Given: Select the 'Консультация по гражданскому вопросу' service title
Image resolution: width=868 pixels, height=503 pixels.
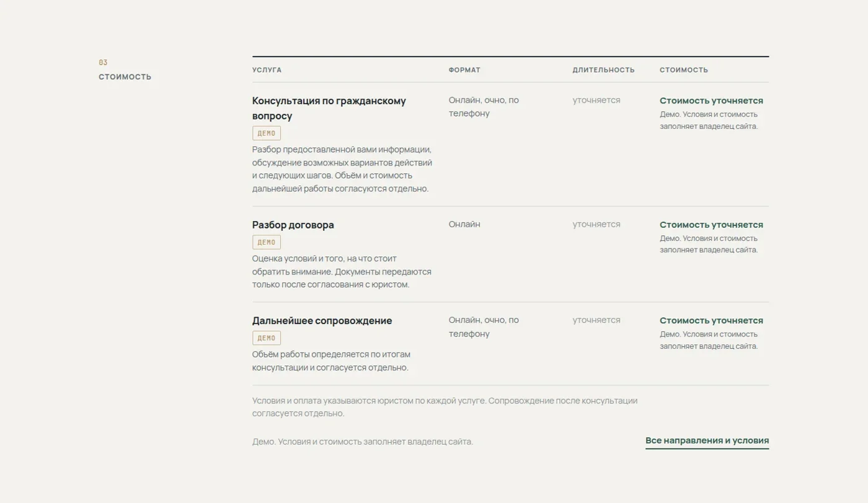Looking at the screenshot, I should 329,108.
